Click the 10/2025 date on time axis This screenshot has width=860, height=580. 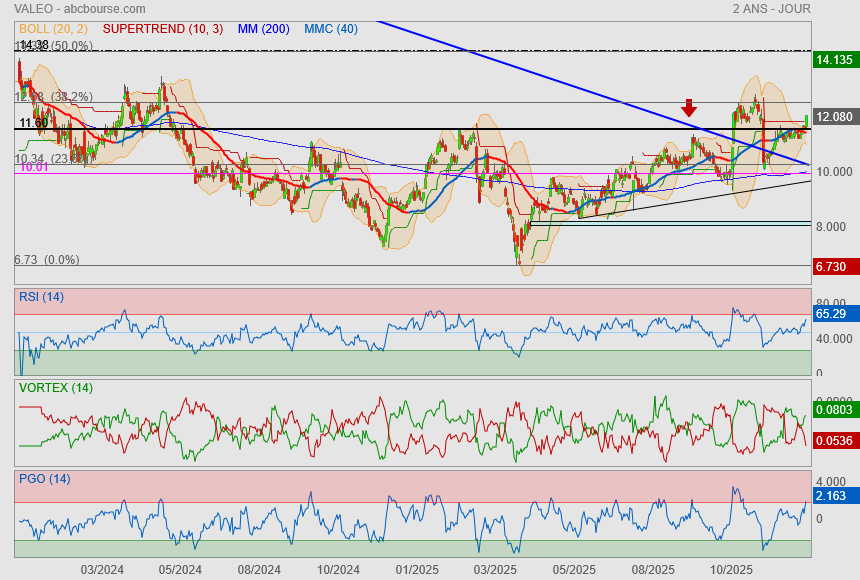point(730,569)
